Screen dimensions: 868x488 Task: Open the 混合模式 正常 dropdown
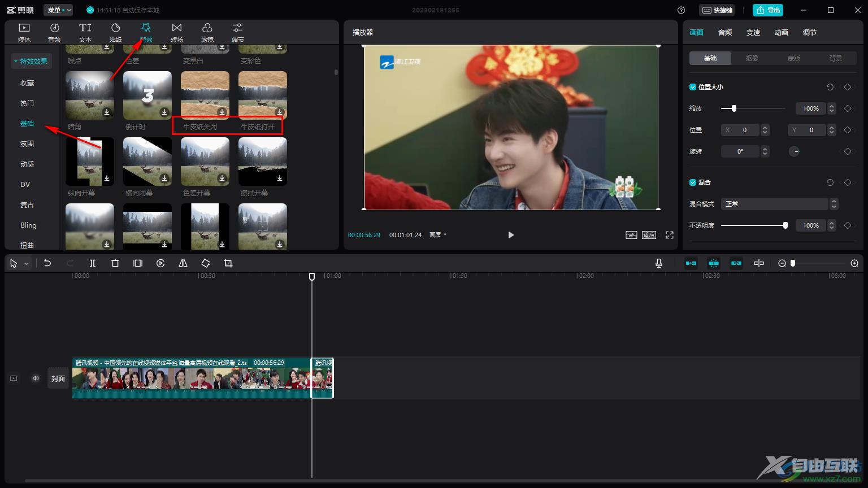[779, 204]
